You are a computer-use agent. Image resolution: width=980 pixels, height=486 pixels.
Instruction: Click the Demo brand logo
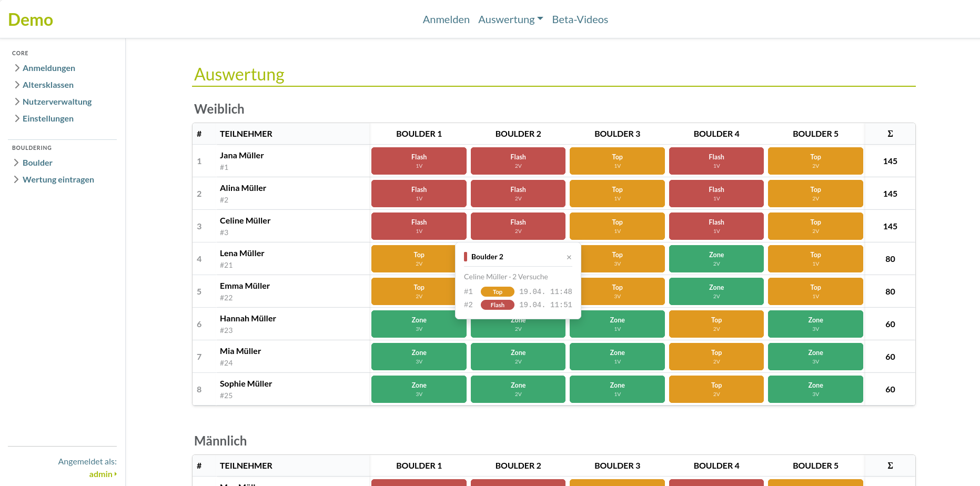click(x=31, y=20)
